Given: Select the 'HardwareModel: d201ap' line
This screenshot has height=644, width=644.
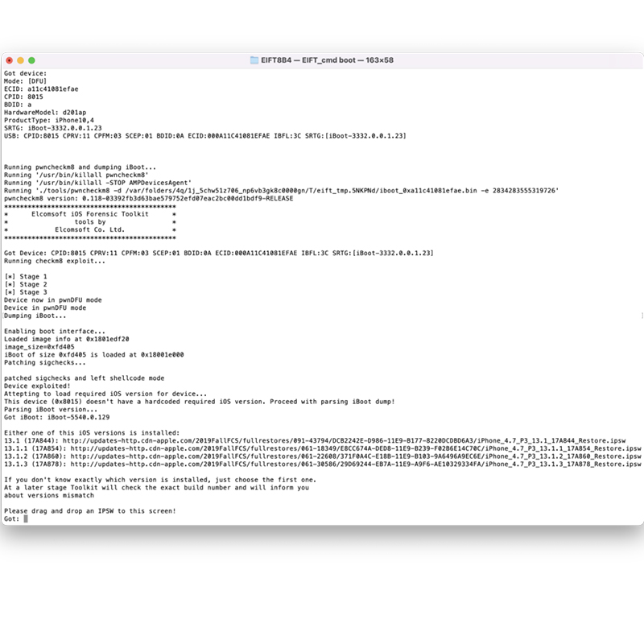Looking at the screenshot, I should coord(45,113).
